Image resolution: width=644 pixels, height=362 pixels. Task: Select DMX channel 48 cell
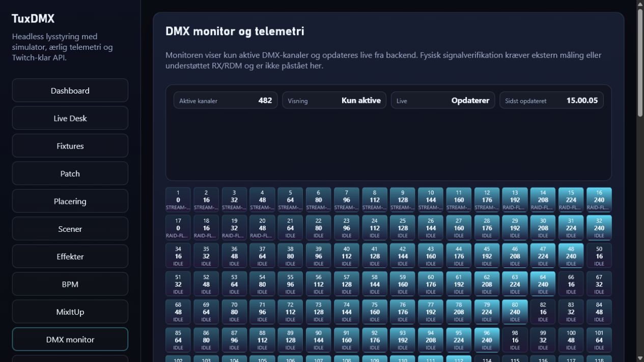pyautogui.click(x=571, y=256)
